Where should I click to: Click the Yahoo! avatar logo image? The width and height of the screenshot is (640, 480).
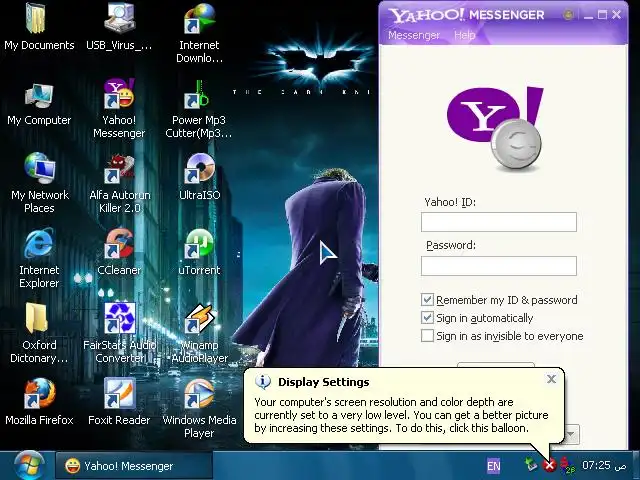click(x=496, y=128)
